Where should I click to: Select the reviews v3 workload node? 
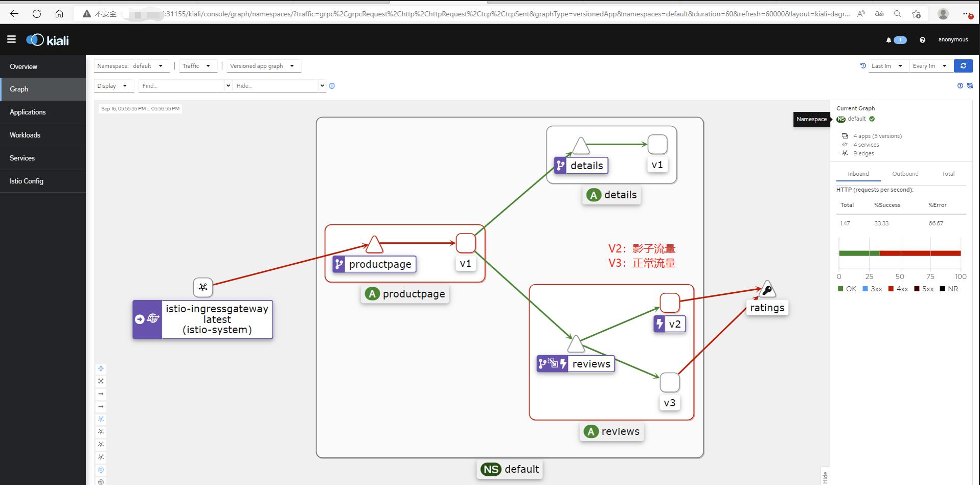pos(670,382)
